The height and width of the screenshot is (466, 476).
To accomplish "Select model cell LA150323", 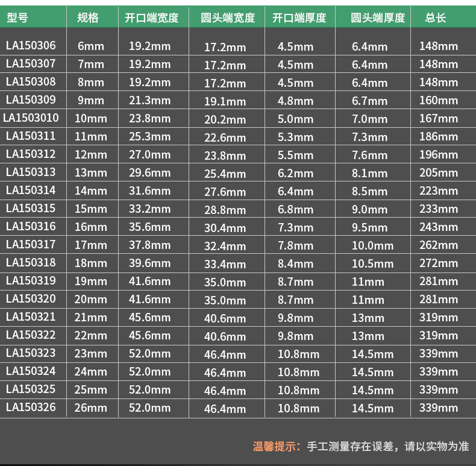I will (31, 353).
